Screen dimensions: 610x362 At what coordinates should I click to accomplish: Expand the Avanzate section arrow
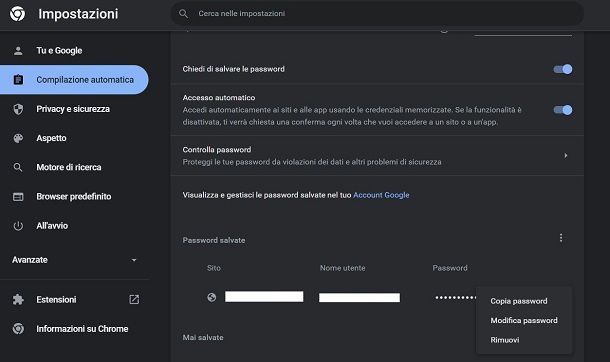[134, 260]
